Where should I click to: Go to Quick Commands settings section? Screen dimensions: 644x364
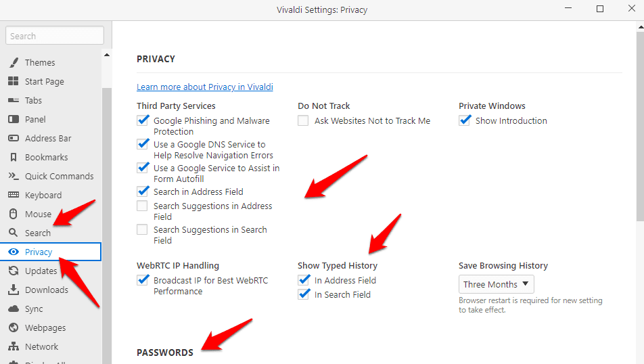coord(59,177)
